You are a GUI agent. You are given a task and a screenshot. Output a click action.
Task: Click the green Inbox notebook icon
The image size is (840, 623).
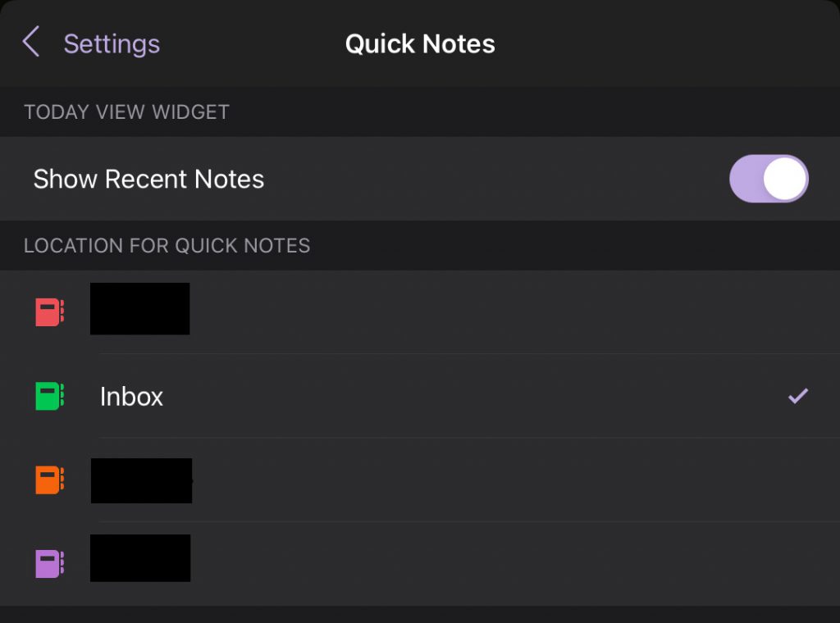pos(49,396)
